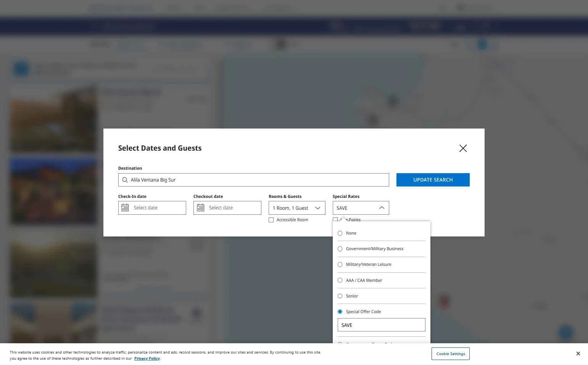Viewport: 588px width, 365px height.
Task: Click the Update Search button
Action: 433,180
